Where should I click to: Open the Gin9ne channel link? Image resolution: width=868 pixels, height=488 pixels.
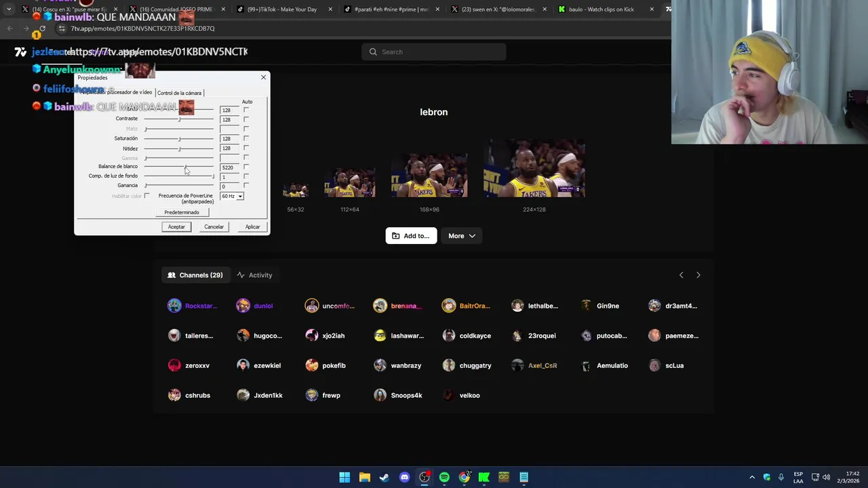coord(608,306)
